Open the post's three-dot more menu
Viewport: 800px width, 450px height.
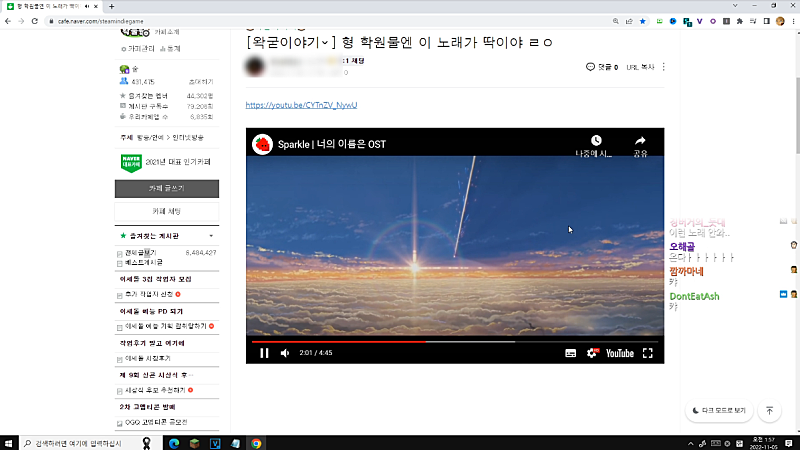click(x=663, y=67)
